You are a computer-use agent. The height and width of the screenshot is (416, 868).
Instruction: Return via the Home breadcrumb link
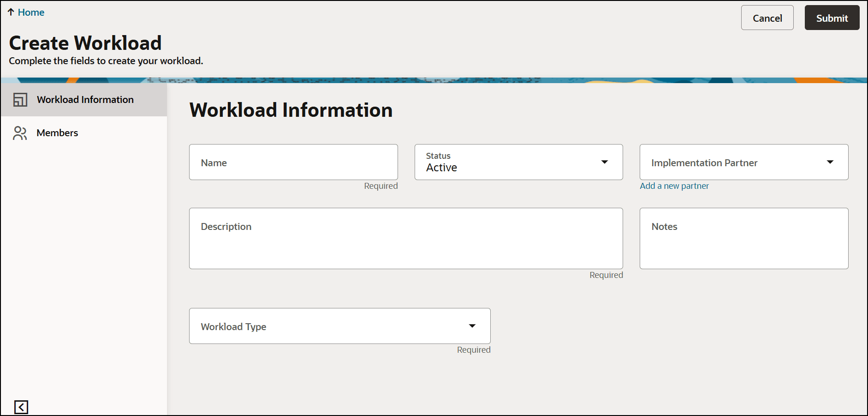(30, 12)
